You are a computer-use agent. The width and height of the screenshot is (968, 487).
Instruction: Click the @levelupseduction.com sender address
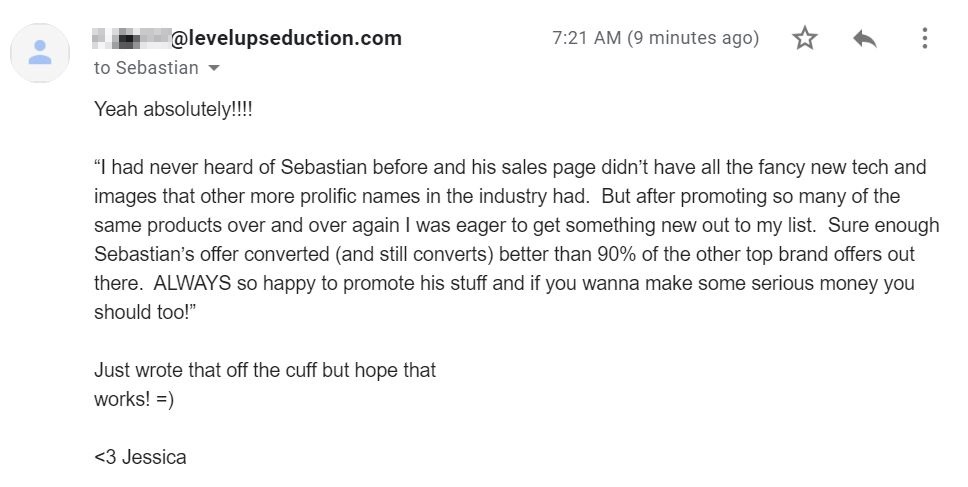tap(285, 38)
